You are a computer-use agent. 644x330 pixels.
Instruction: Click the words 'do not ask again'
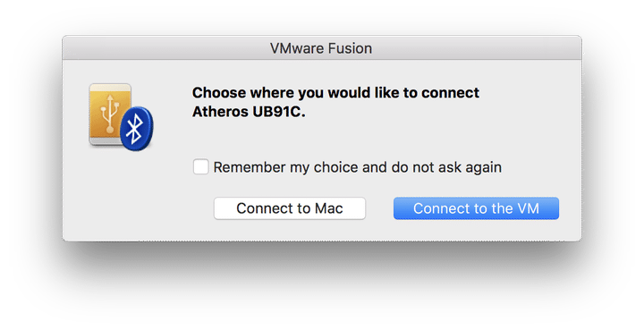(x=446, y=167)
